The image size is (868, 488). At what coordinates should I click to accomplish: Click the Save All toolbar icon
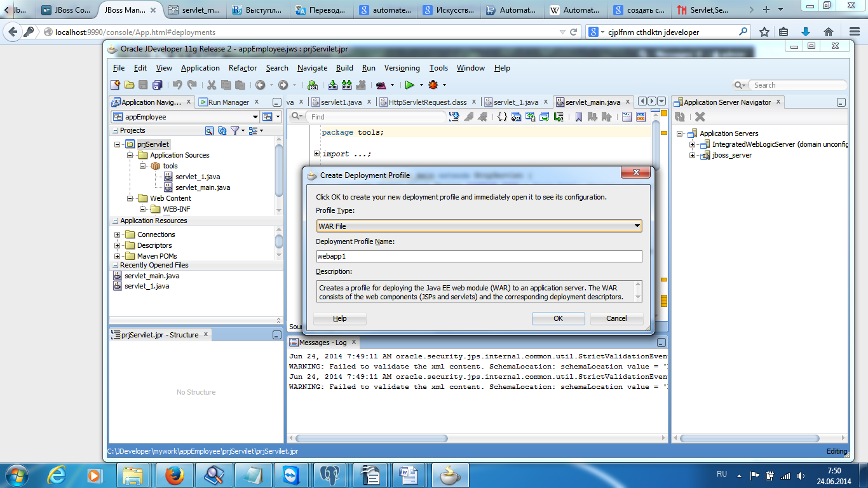click(x=157, y=85)
